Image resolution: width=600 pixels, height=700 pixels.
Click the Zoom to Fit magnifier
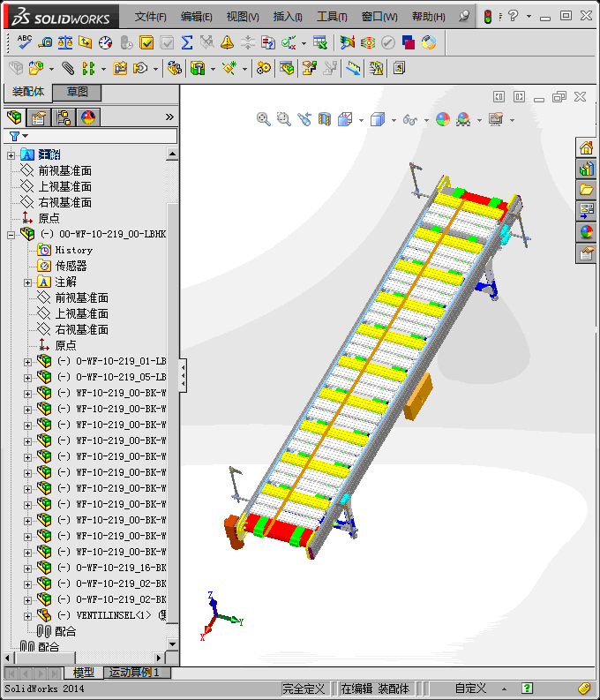tap(263, 119)
